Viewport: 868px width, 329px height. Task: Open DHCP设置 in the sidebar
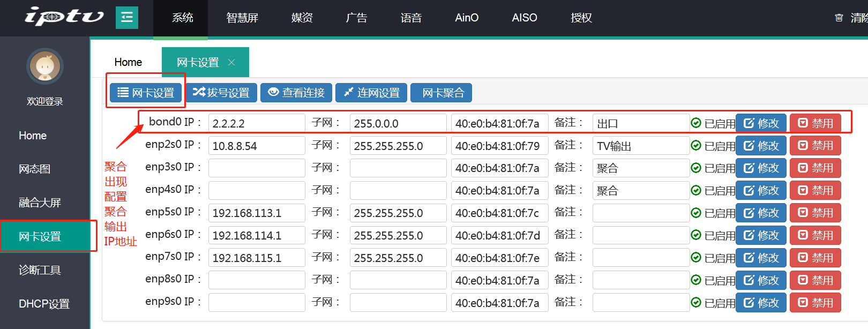(44, 304)
